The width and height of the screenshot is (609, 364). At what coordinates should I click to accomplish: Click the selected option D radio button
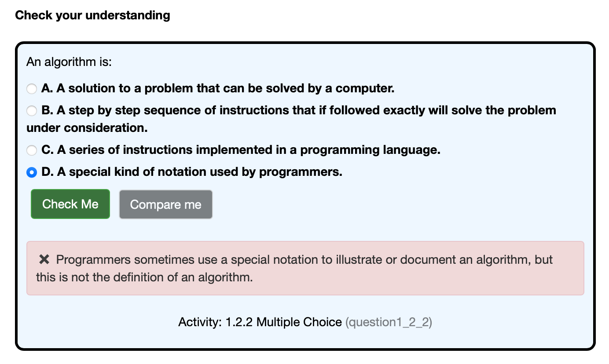(32, 173)
